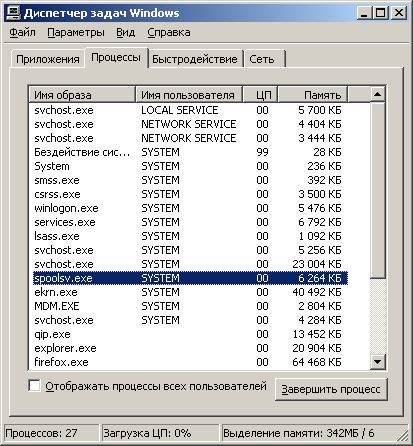
Task: Open the Параметры menu
Action: point(76,32)
